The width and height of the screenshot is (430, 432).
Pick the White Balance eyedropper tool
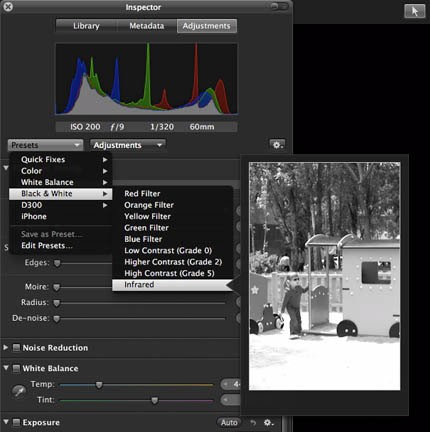pos(19,391)
